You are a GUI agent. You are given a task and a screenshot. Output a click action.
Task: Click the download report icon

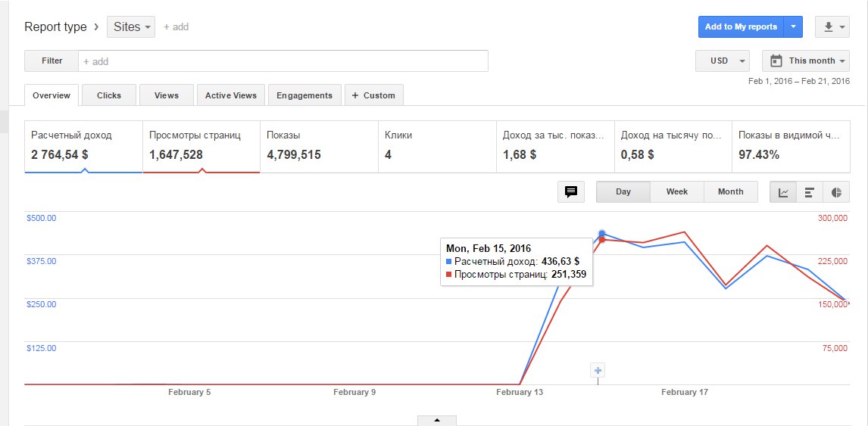[x=832, y=27]
